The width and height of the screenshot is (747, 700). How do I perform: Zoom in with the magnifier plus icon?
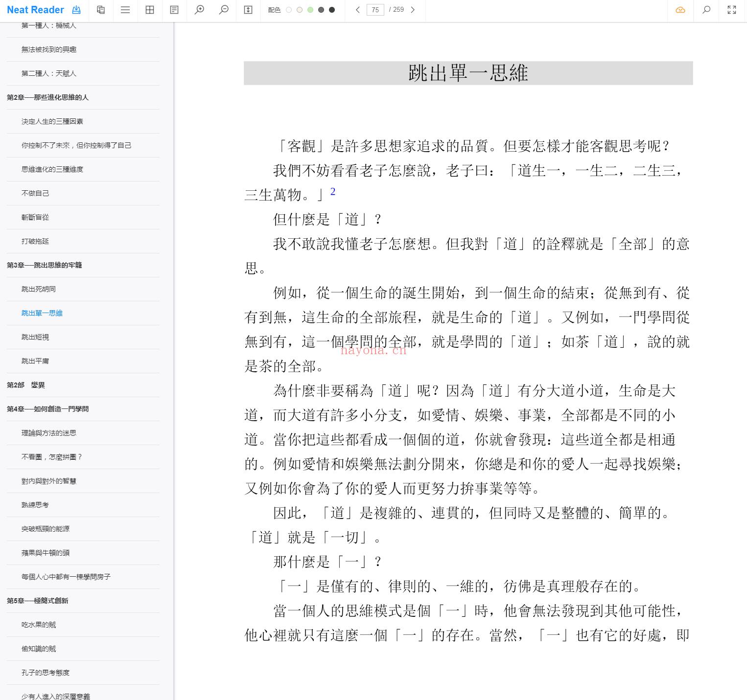pos(199,10)
